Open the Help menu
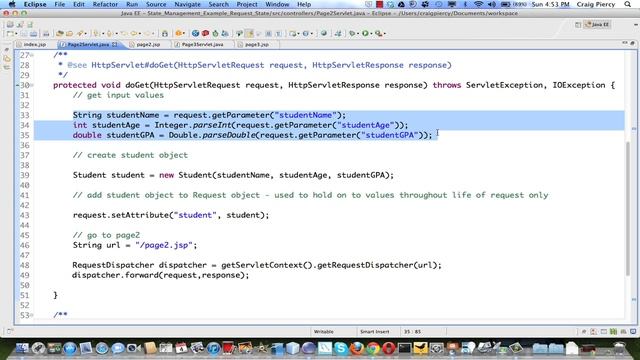The image size is (640, 360). pos(304,4)
